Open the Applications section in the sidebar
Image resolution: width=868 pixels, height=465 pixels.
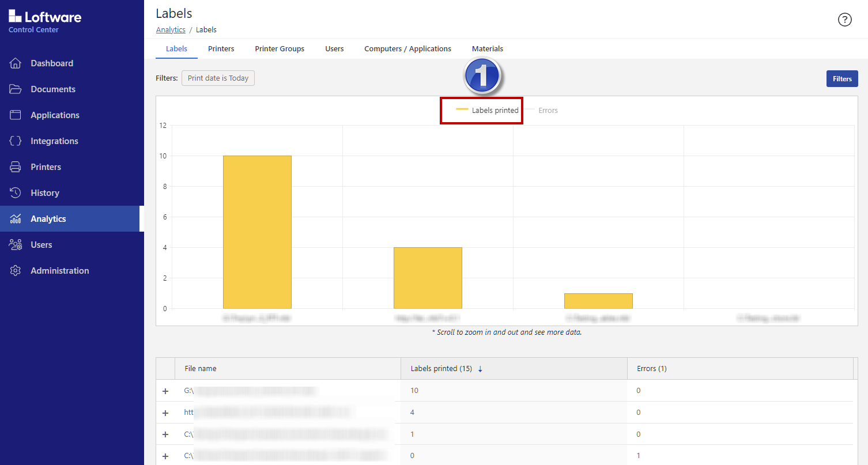pyautogui.click(x=54, y=115)
